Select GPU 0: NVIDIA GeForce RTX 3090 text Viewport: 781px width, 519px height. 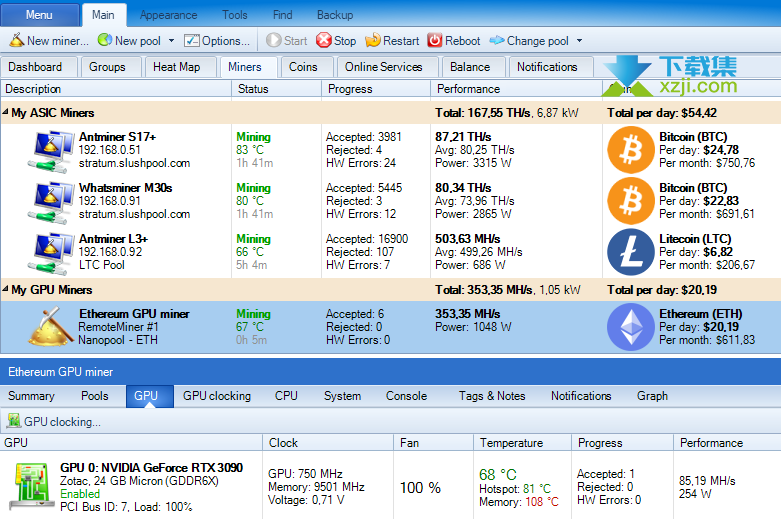(x=151, y=467)
